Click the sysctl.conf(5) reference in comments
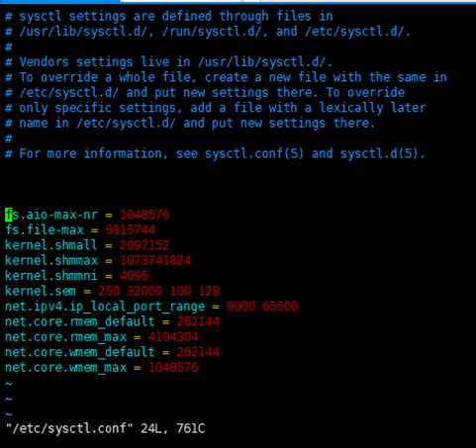 coord(254,153)
